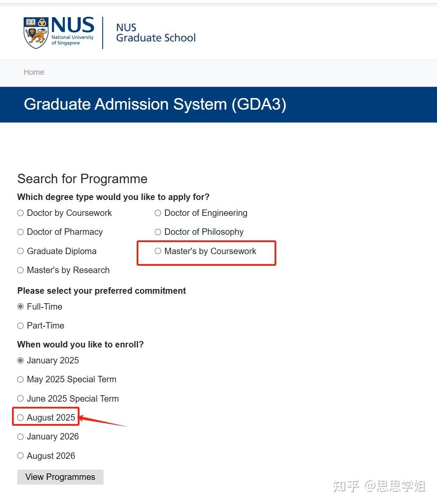437x504 pixels.
Task: Select Doctor of Philosophy degree type
Action: tap(158, 232)
